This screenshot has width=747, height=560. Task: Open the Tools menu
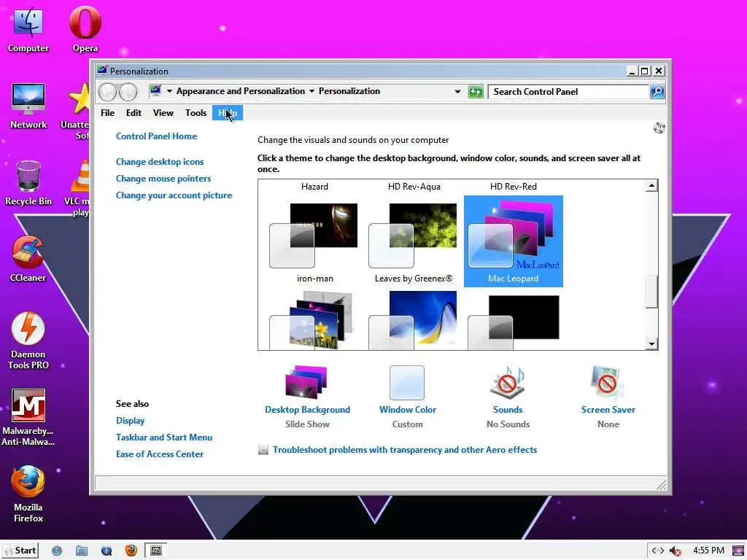[196, 113]
